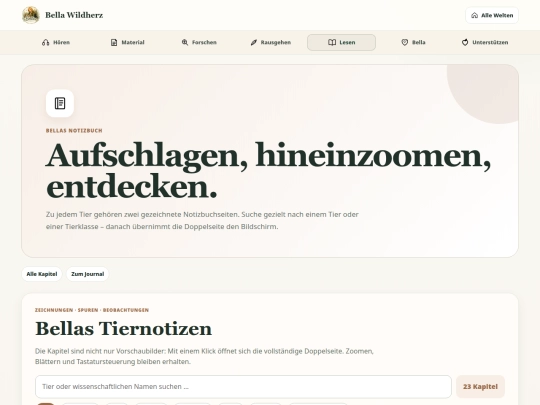Jump to Zum Journal

(x=87, y=274)
